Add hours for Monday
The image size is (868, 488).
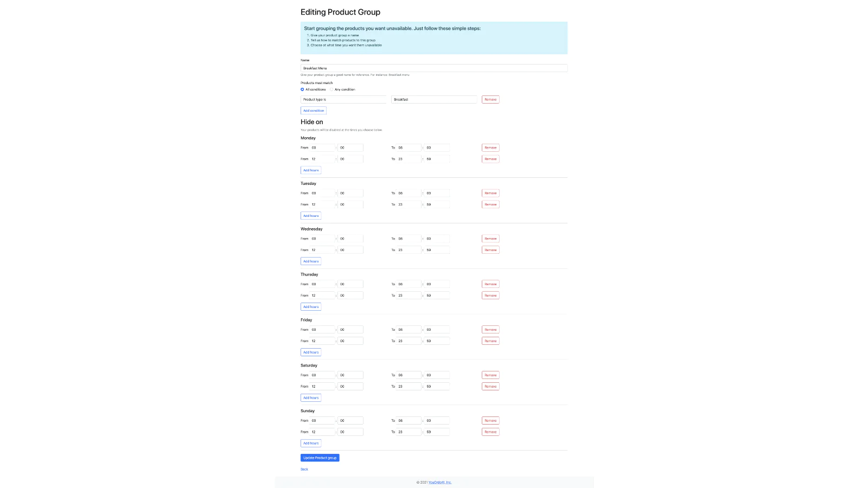(311, 170)
